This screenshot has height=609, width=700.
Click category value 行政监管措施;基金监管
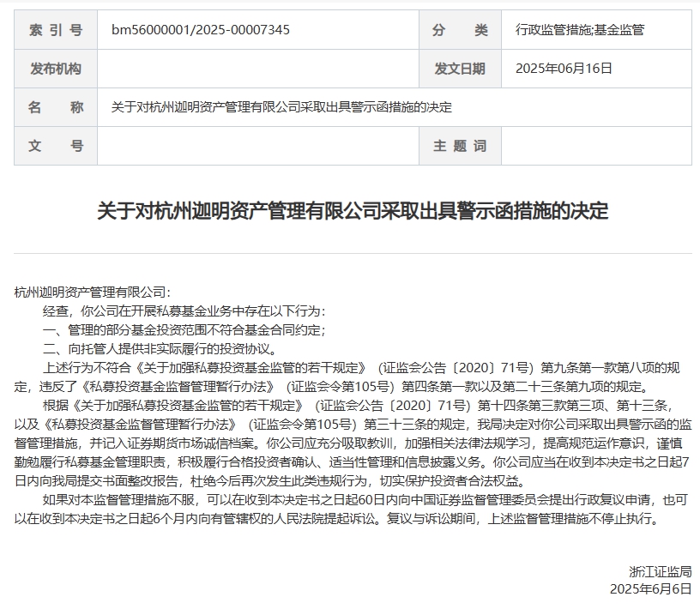(580, 30)
